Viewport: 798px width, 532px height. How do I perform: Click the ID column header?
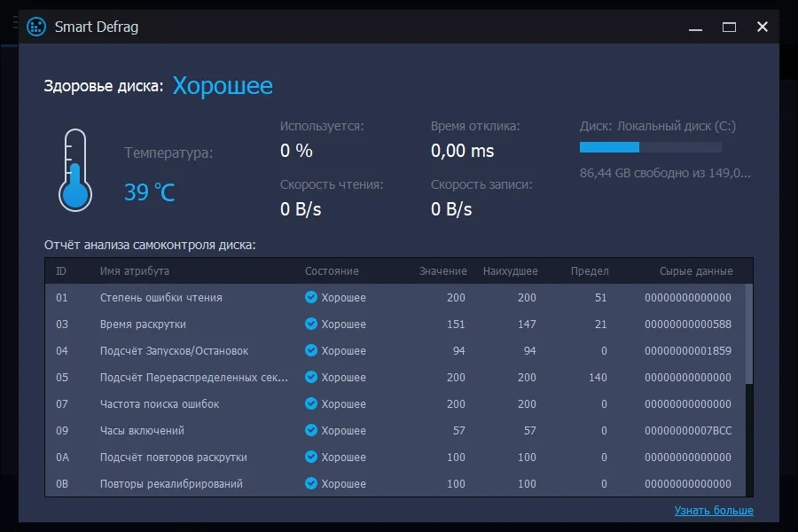(x=61, y=270)
